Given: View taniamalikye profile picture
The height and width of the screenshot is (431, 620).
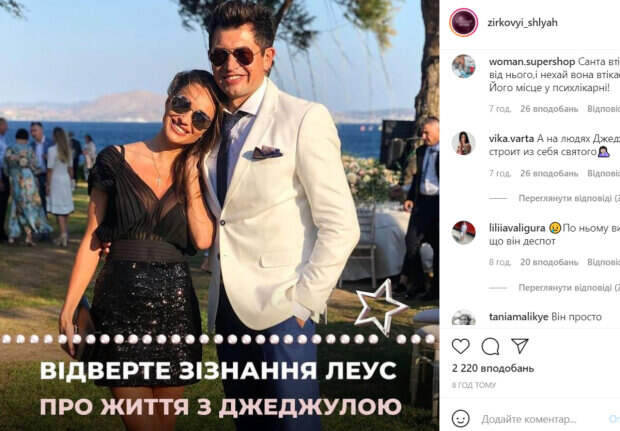Looking at the screenshot, I should 463,318.
